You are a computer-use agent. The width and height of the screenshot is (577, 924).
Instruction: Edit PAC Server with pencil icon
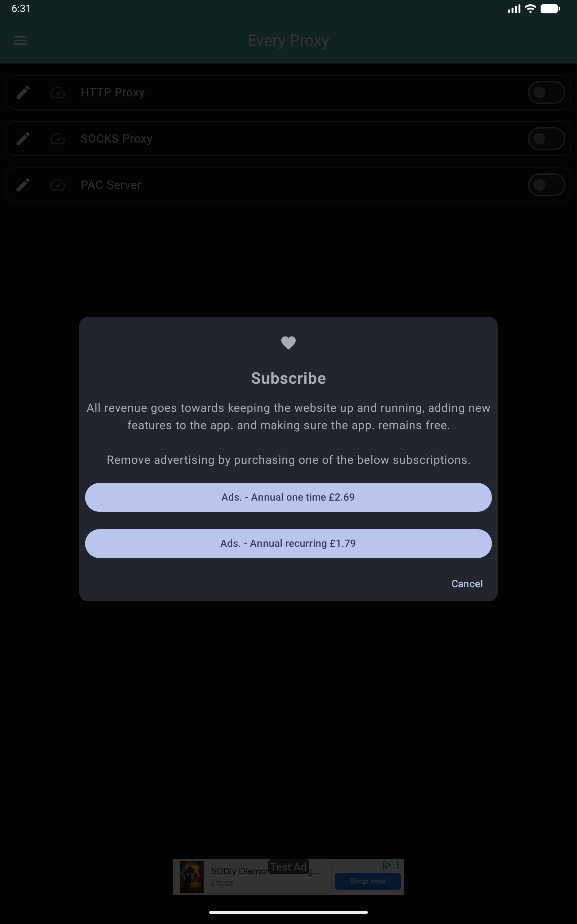(x=23, y=185)
